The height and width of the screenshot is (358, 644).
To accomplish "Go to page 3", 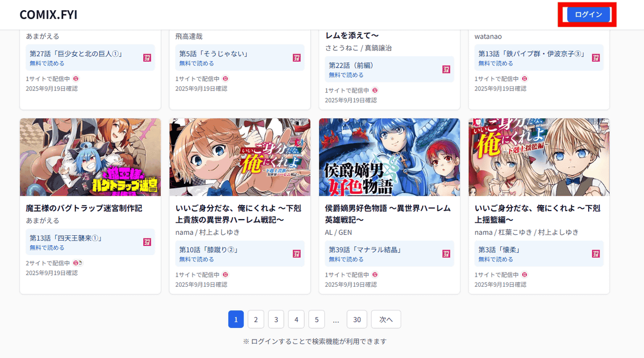I will coord(276,319).
